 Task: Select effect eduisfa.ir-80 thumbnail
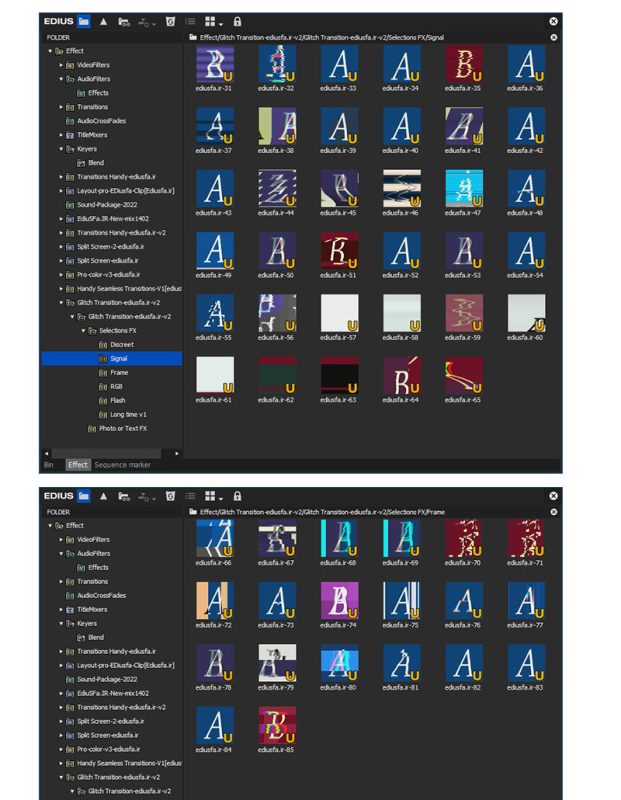tap(339, 663)
